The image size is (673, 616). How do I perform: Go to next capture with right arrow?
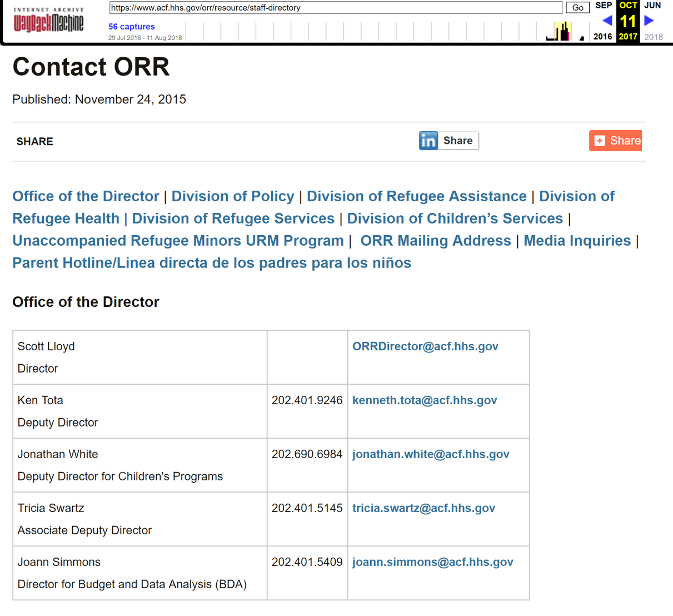pyautogui.click(x=649, y=21)
